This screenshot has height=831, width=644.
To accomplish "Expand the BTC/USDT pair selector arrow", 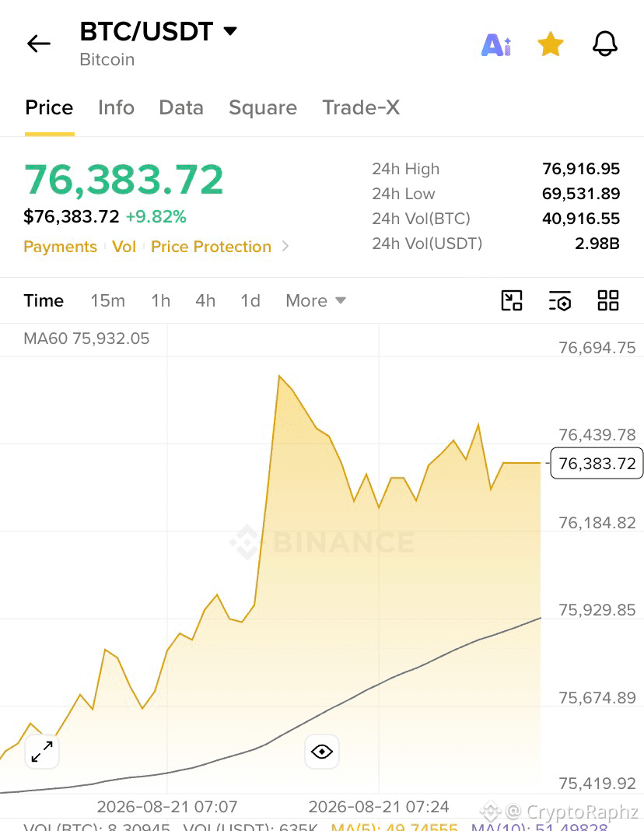I will (230, 31).
